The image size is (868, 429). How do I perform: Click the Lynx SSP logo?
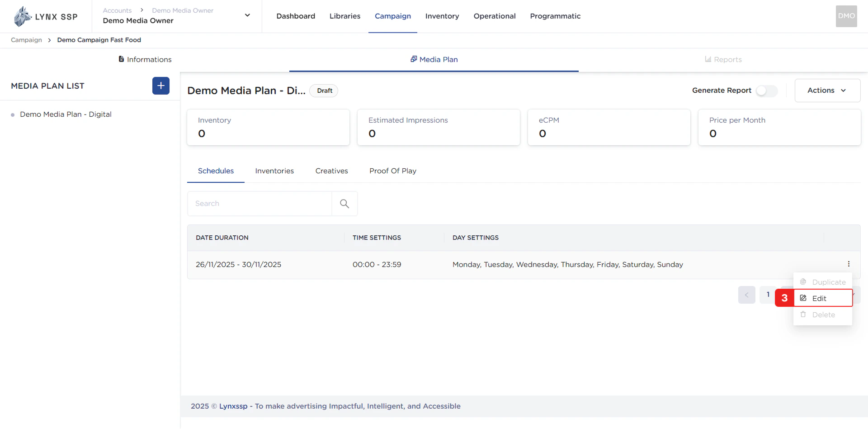[45, 17]
